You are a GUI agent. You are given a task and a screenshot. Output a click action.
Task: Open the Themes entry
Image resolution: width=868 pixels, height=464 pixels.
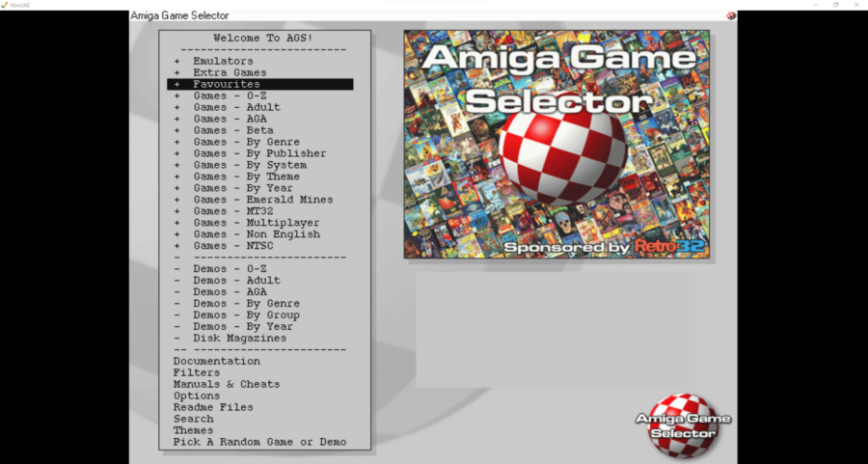point(193,431)
